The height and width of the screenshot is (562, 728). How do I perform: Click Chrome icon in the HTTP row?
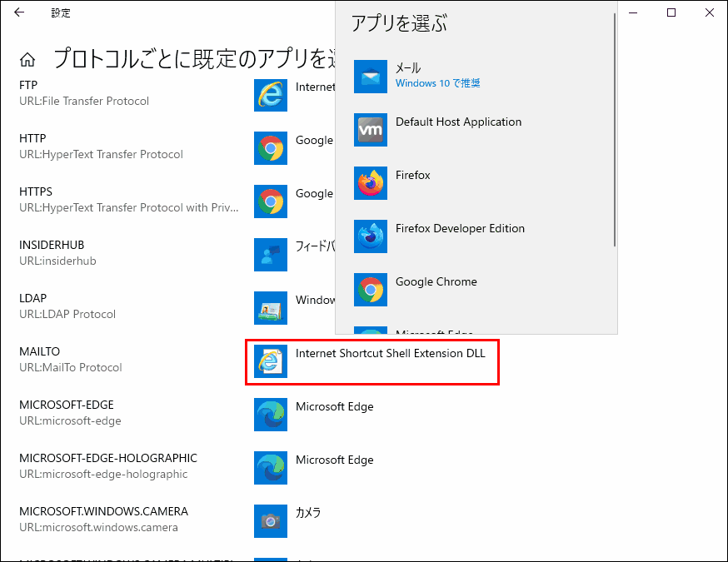coord(270,148)
